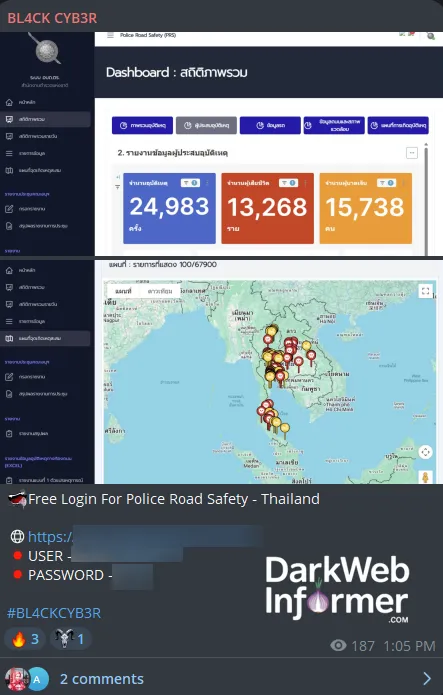This screenshot has width=443, height=695.
Task: Click the daily statistics icon in lower sidebar
Action: (x=9, y=304)
